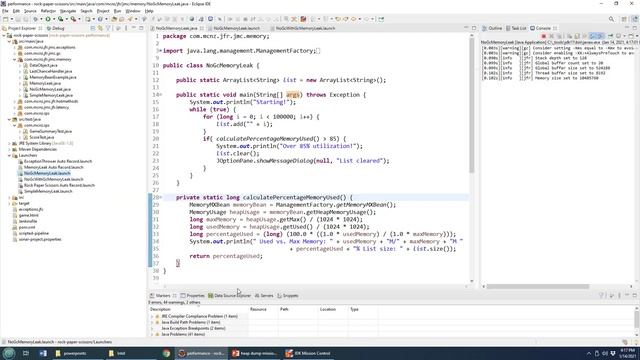Open Java perspective button at top right
640x360 pixels.
pos(635,19)
